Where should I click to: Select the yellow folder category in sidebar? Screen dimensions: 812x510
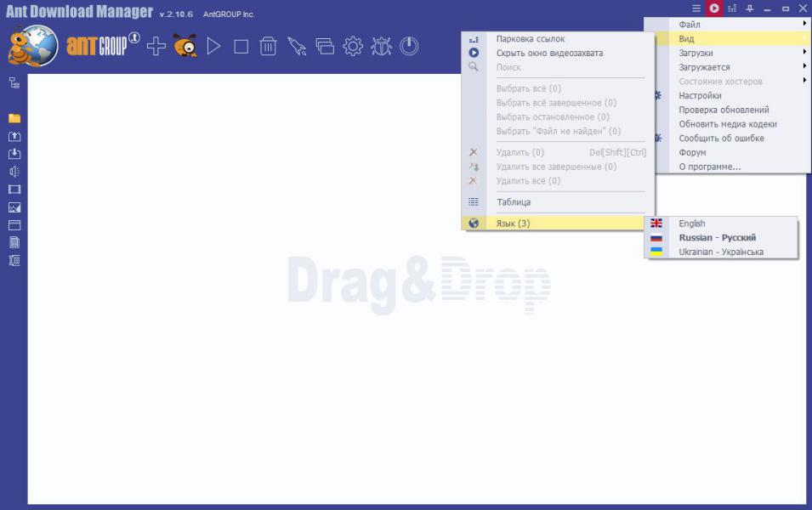coord(14,118)
